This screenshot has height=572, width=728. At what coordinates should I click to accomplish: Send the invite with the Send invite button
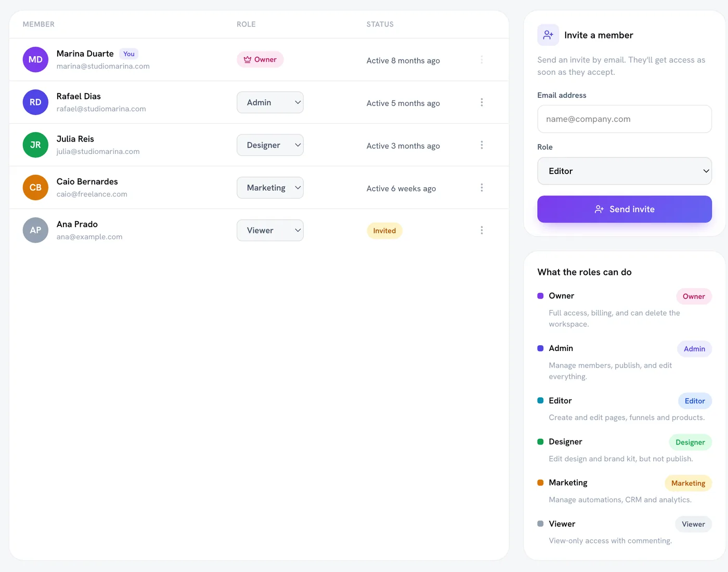[625, 209]
